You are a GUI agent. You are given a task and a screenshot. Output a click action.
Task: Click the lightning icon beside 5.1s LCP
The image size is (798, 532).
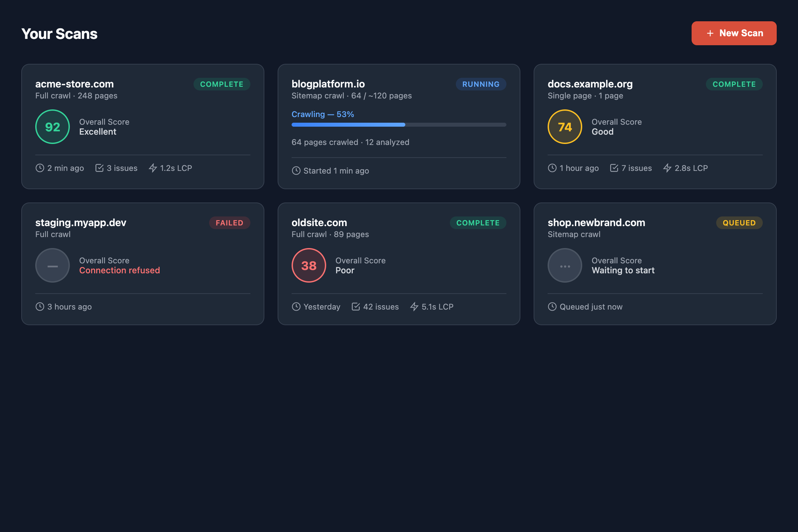coord(414,307)
